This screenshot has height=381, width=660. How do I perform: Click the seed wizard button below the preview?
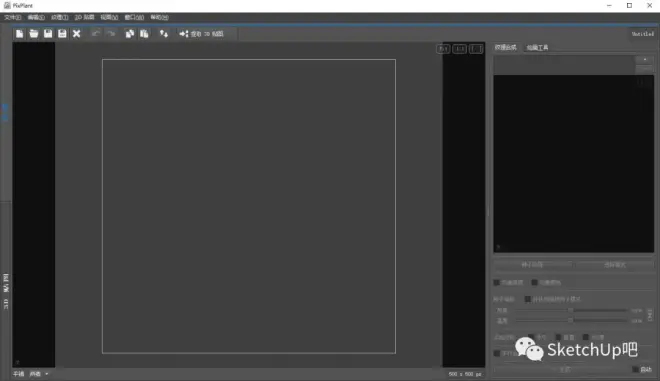(x=532, y=265)
